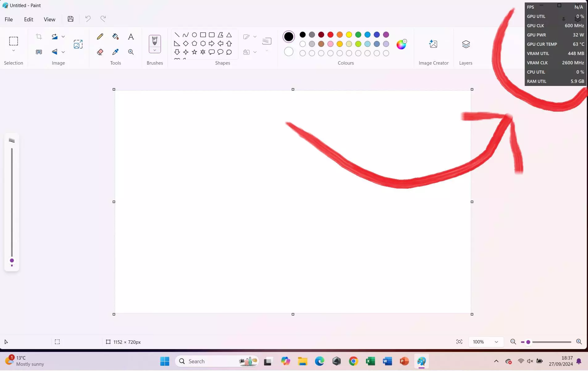Select the Pencil tool

point(99,36)
